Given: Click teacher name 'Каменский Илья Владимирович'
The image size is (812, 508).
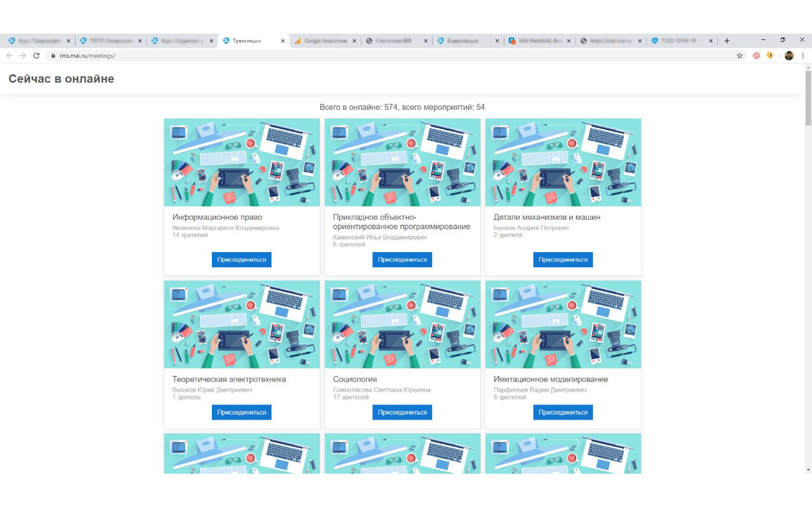Looking at the screenshot, I should click(380, 237).
